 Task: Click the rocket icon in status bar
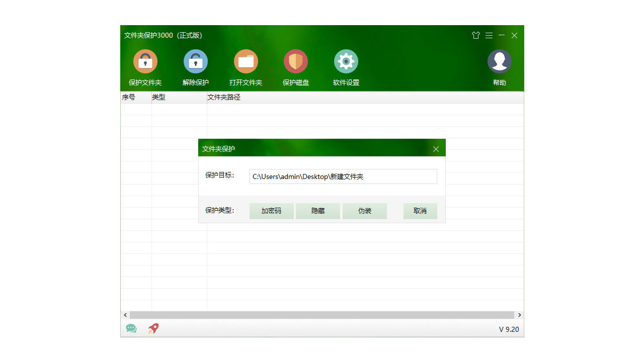point(153,328)
